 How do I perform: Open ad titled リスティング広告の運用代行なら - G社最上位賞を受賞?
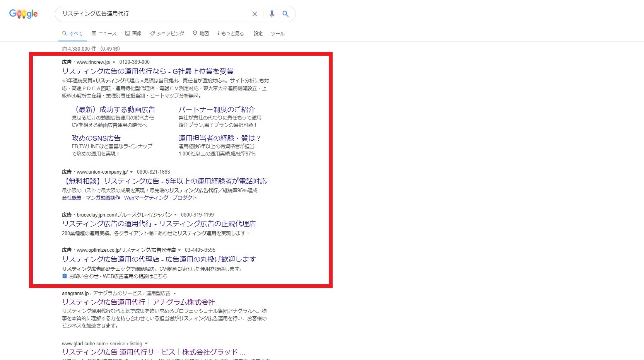point(148,71)
